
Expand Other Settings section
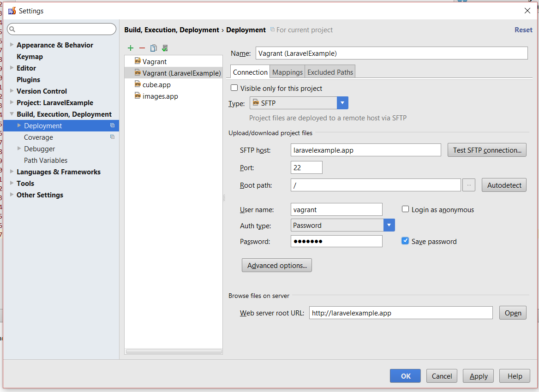[12, 195]
